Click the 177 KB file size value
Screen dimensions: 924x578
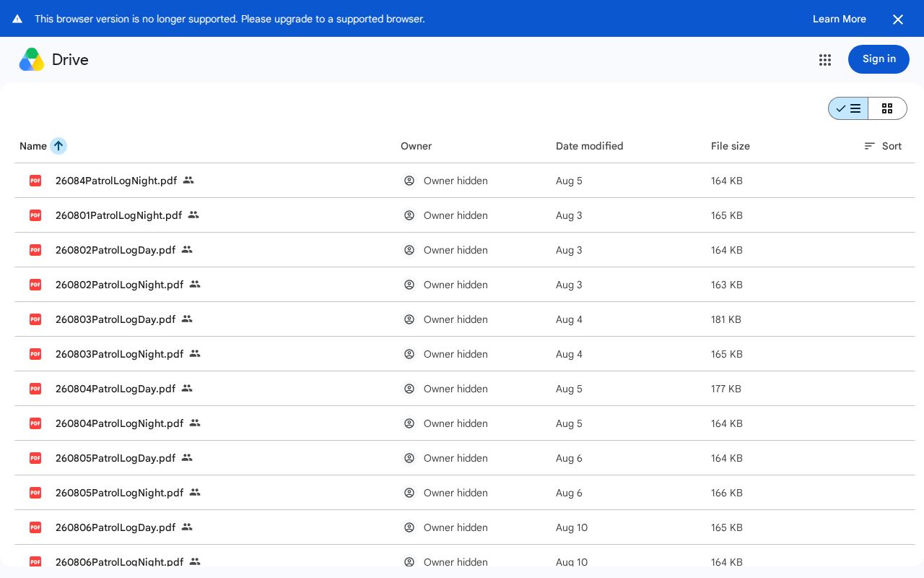click(726, 389)
